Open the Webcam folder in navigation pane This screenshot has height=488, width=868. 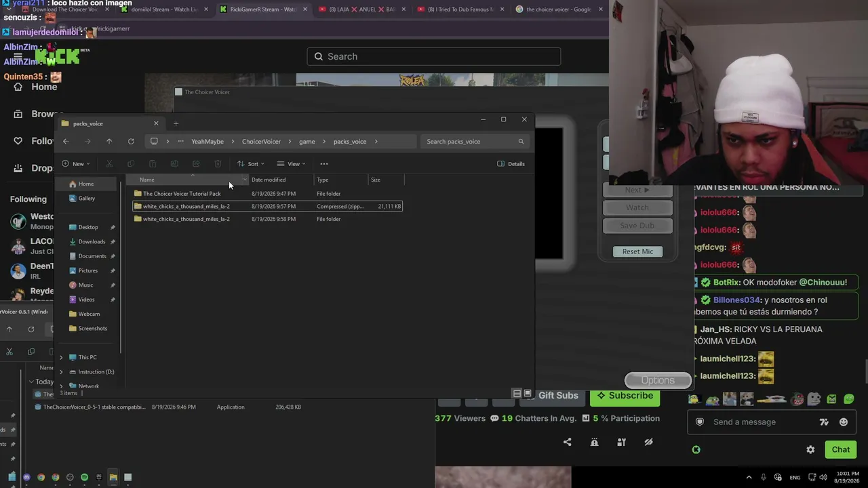tap(88, 314)
